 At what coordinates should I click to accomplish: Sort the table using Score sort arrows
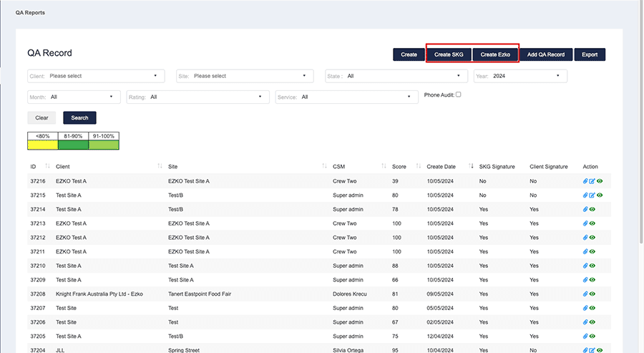pyautogui.click(x=419, y=167)
